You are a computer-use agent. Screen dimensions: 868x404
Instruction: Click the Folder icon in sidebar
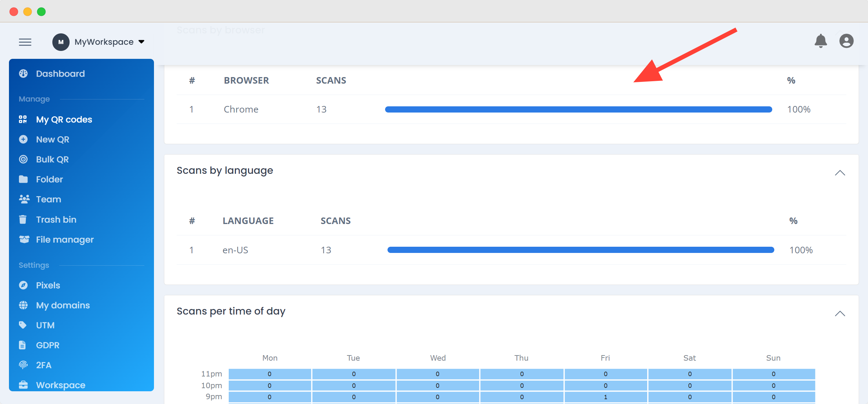point(23,179)
